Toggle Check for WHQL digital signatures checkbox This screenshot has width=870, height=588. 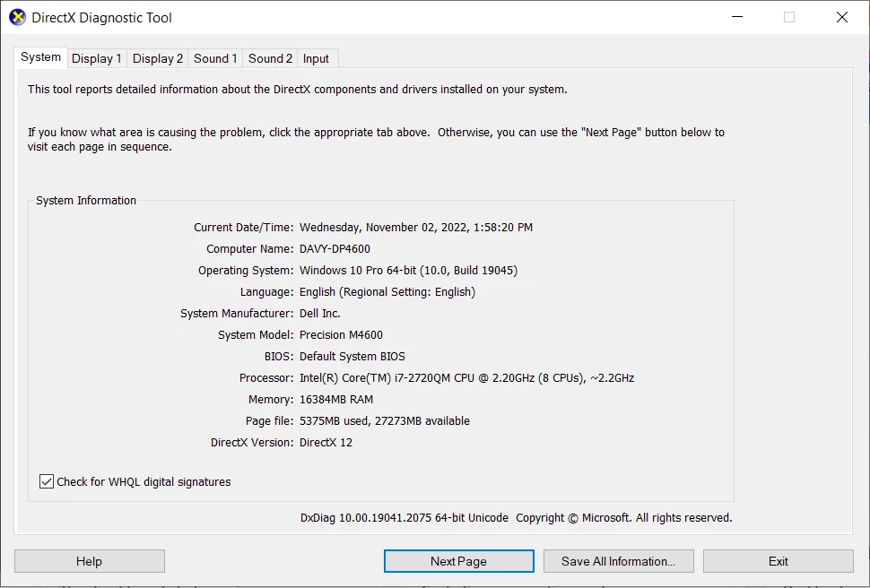[x=47, y=481]
